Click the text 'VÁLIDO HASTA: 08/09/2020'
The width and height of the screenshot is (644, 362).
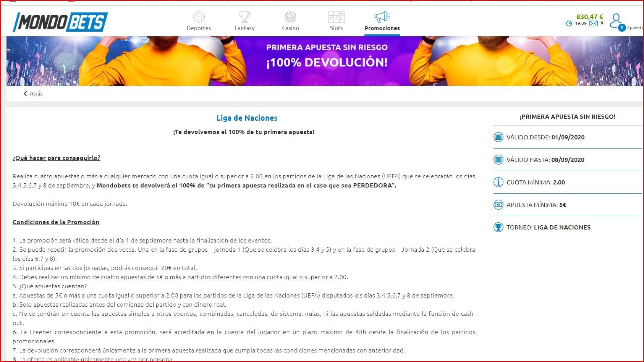pyautogui.click(x=545, y=160)
